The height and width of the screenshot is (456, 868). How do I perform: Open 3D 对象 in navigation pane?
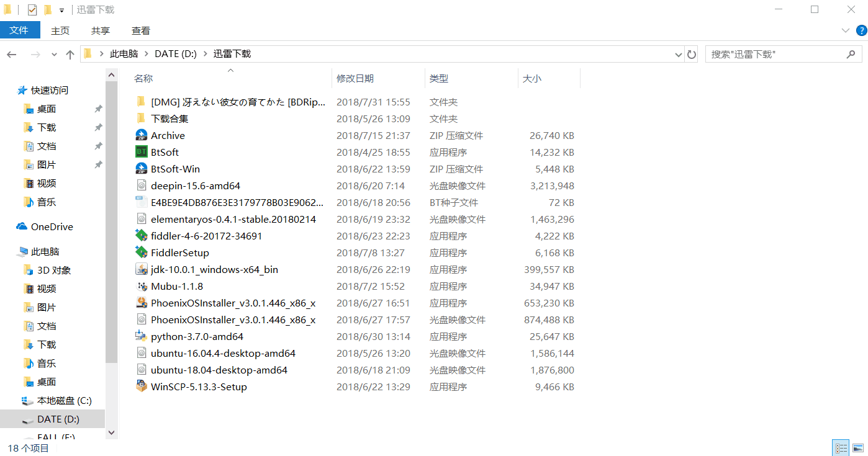(53, 270)
